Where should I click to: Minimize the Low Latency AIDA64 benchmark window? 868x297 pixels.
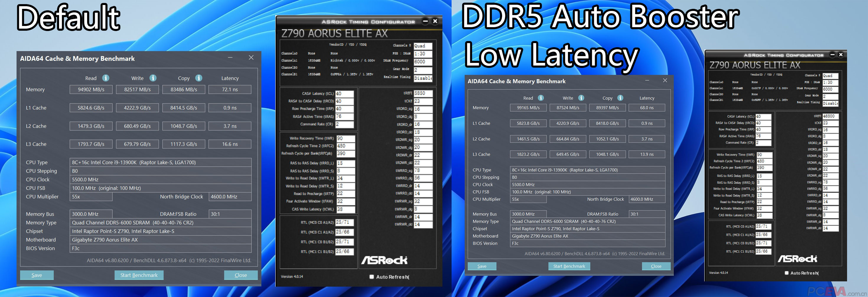(x=647, y=81)
